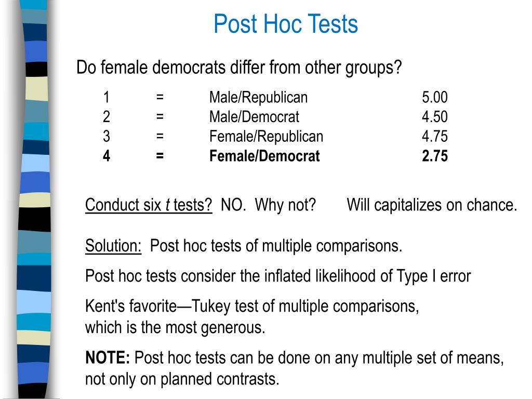
Task: Click the 'Do female democrats differ' question line
Action: (239, 68)
